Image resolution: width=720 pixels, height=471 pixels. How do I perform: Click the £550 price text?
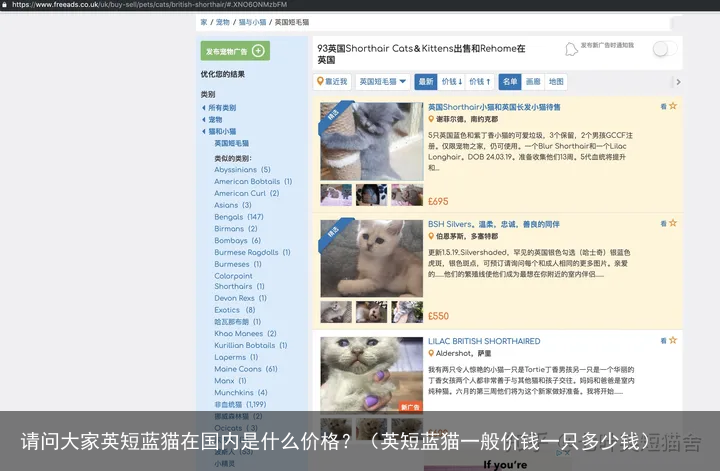(x=439, y=316)
